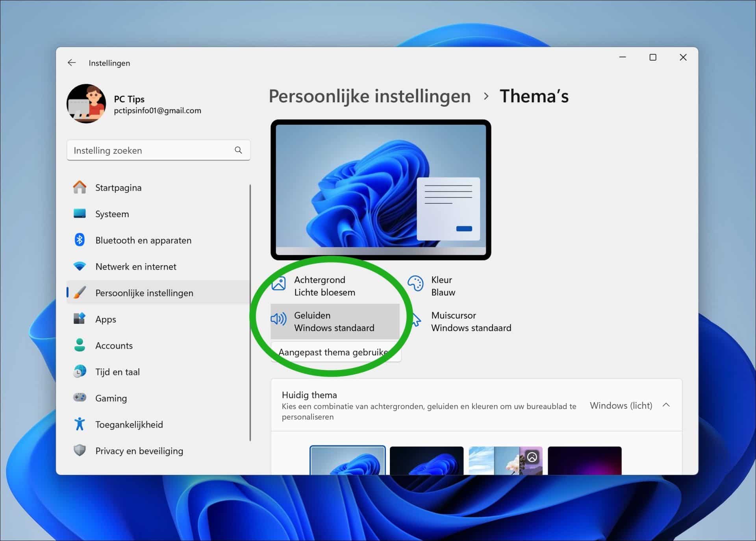
Task: Click the search magnifier icon
Action: pyautogui.click(x=238, y=150)
